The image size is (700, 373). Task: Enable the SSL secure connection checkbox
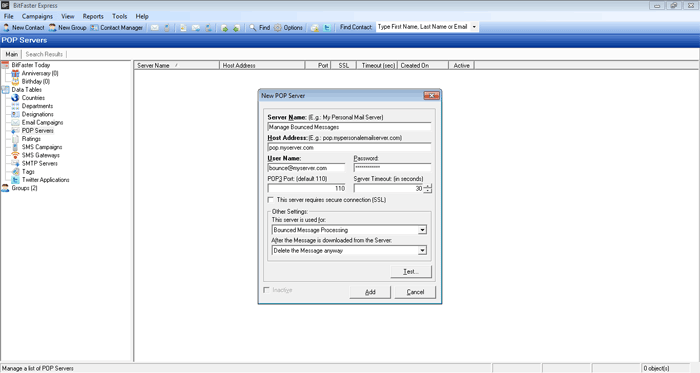pyautogui.click(x=271, y=200)
